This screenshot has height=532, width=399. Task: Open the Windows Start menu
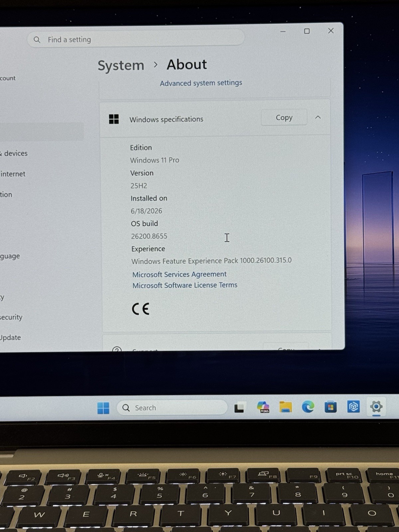(x=103, y=408)
